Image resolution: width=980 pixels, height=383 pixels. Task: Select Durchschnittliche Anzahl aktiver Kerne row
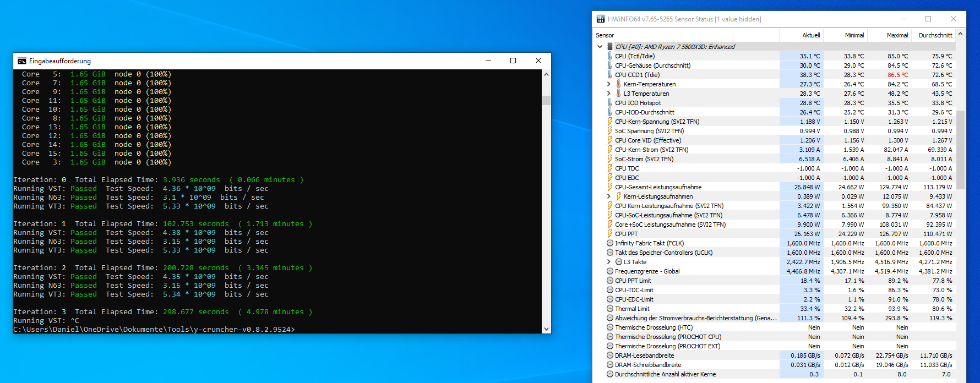pyautogui.click(x=774, y=374)
